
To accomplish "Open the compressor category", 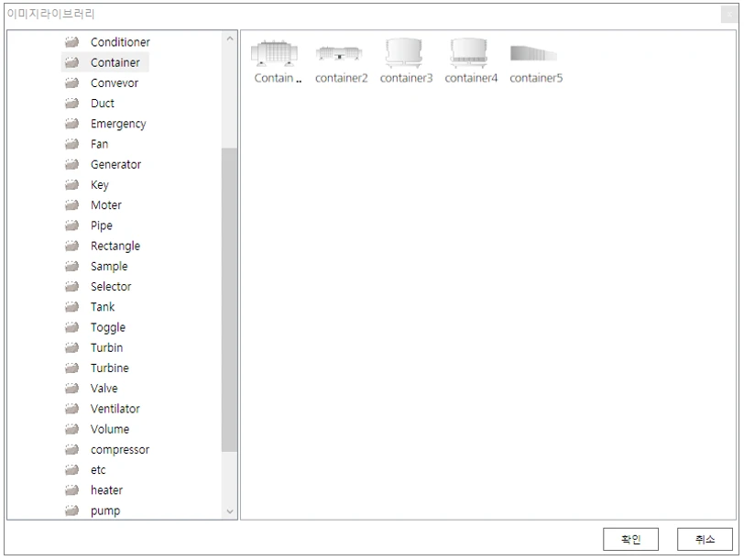I will (x=120, y=449).
